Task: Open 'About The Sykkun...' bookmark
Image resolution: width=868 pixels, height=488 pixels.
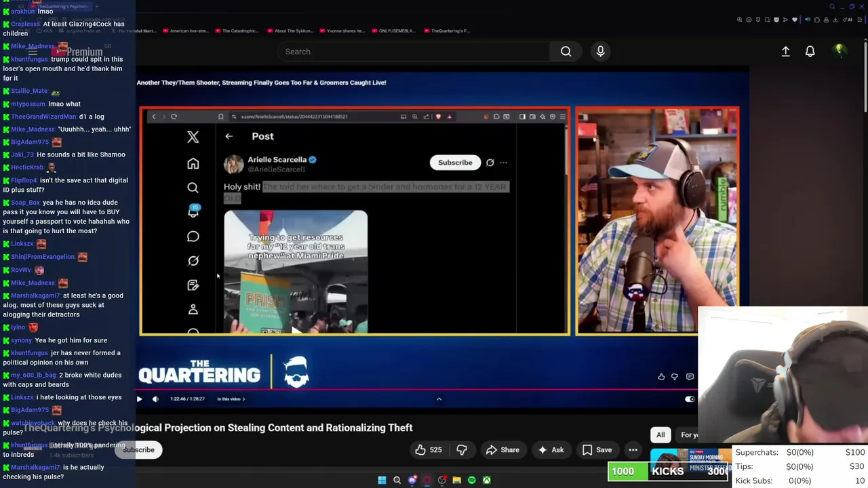Action: 290,30
